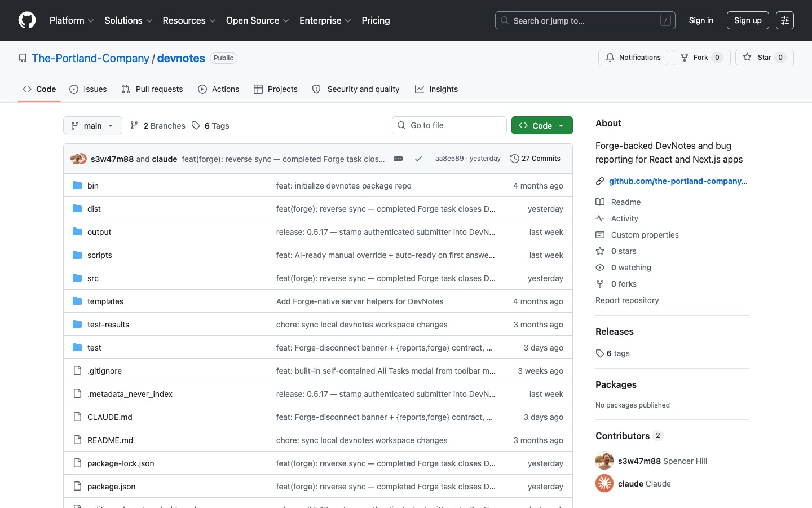
Task: Fork this repository
Action: (x=701, y=58)
